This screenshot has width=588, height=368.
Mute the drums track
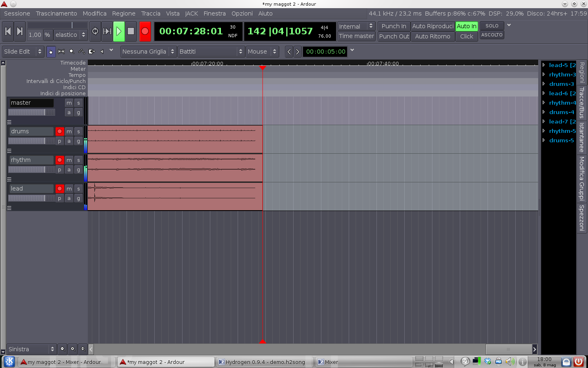click(69, 131)
